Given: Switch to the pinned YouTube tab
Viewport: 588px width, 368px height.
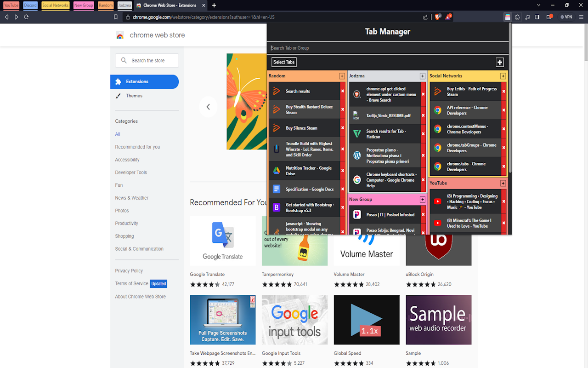Looking at the screenshot, I should click(11, 5).
